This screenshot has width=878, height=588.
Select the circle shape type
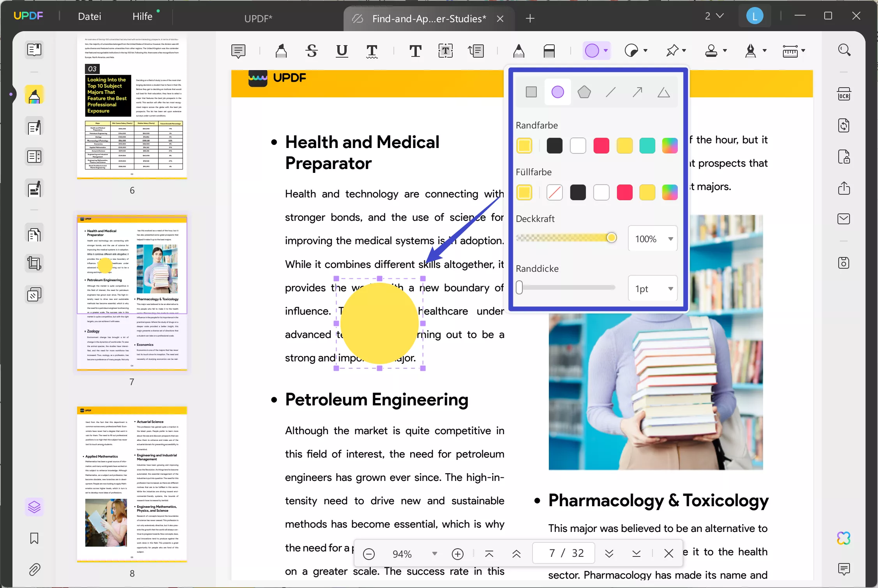557,92
